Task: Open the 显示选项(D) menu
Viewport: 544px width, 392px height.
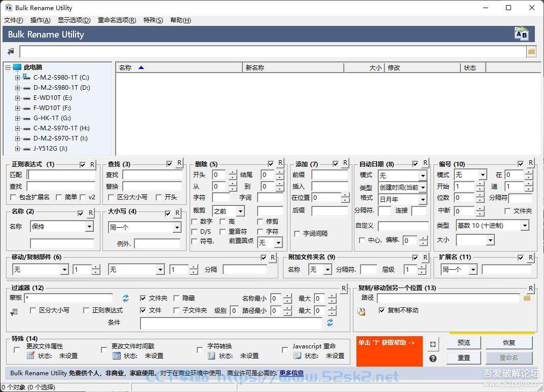Action: tap(74, 20)
